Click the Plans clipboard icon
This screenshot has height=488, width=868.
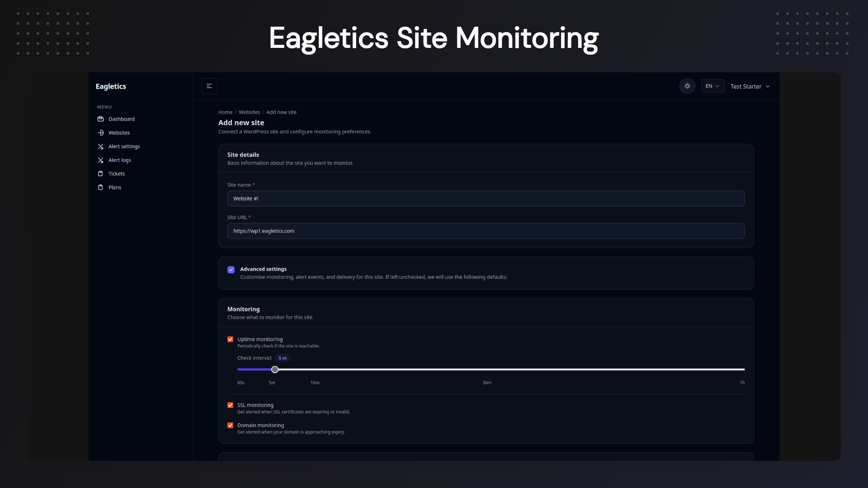(x=100, y=187)
